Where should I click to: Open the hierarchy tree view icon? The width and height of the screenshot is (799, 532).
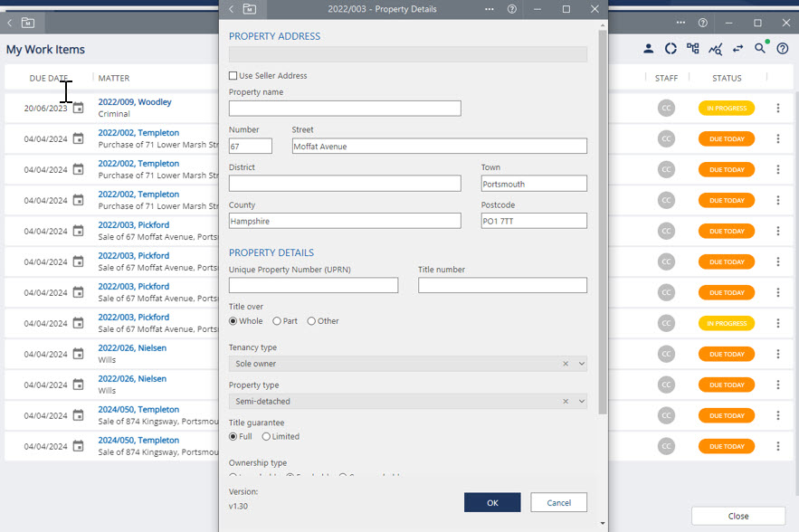click(693, 49)
